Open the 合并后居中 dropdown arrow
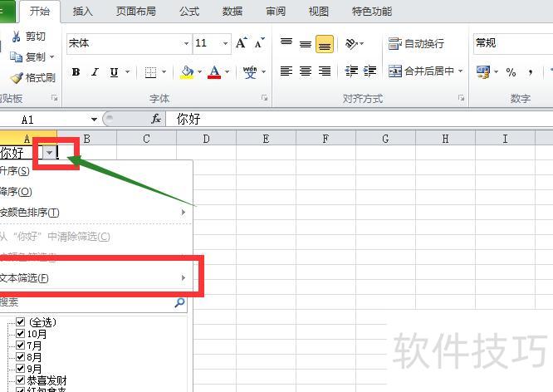Image resolution: width=553 pixels, height=392 pixels. pyautogui.click(x=460, y=71)
